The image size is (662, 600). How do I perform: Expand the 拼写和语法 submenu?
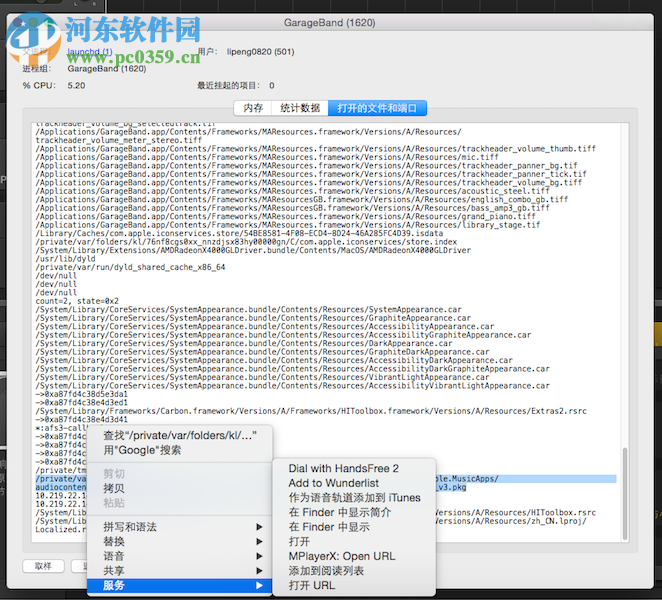coord(179,527)
